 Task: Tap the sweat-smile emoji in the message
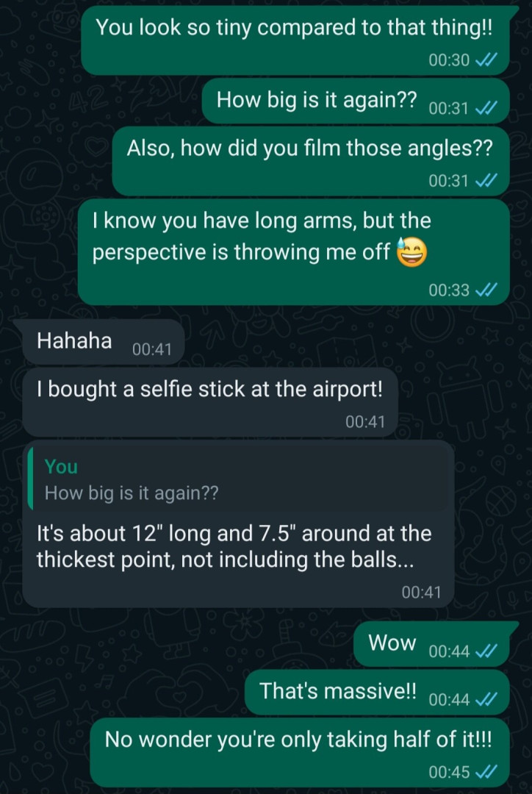tap(411, 253)
